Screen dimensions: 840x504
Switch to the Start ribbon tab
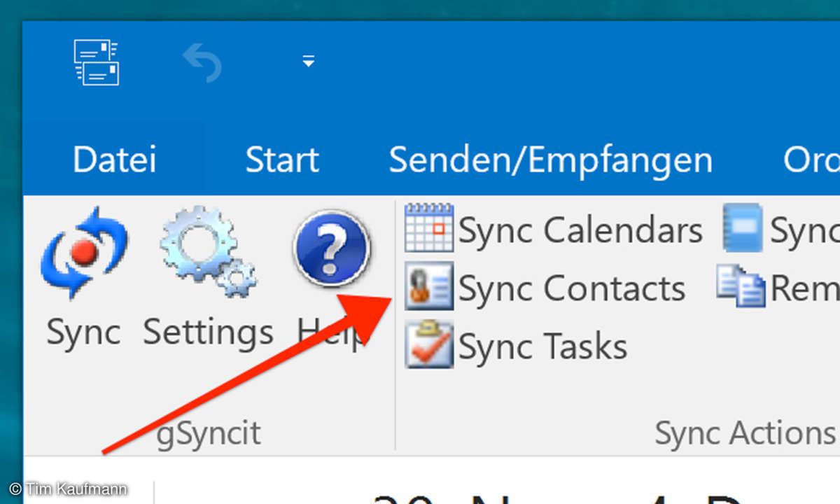pos(282,160)
